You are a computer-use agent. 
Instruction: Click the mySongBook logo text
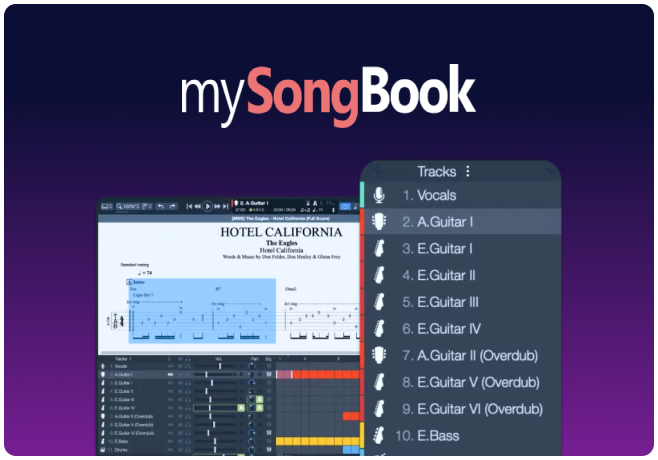click(328, 93)
